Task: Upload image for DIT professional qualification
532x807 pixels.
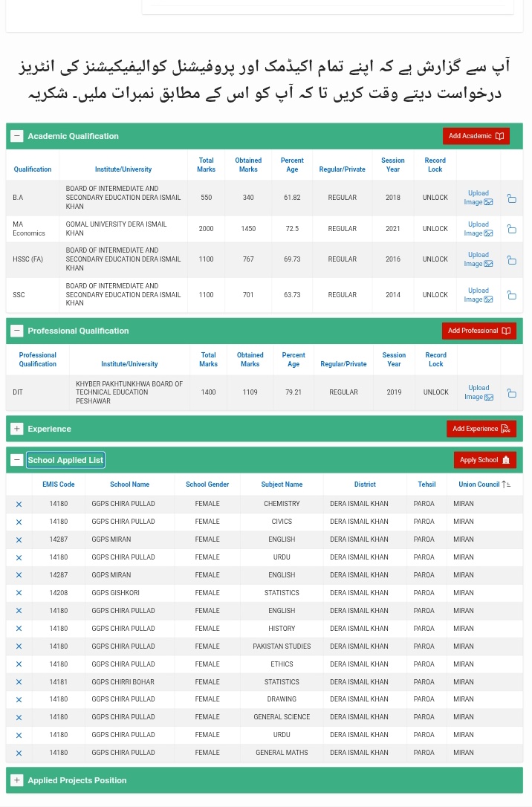Action: click(479, 392)
